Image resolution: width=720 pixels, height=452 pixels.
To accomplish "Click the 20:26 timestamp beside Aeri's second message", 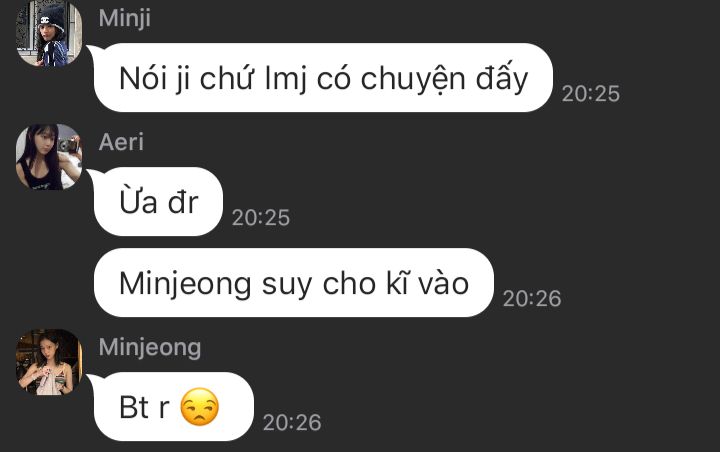I will coord(532,299).
